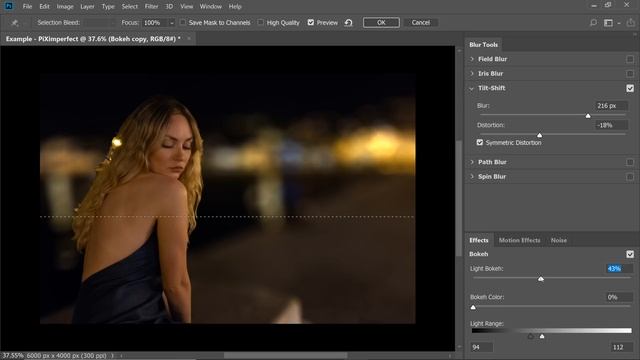Image resolution: width=640 pixels, height=360 pixels.
Task: Open the workspace dropdown arrow
Action: click(619, 23)
